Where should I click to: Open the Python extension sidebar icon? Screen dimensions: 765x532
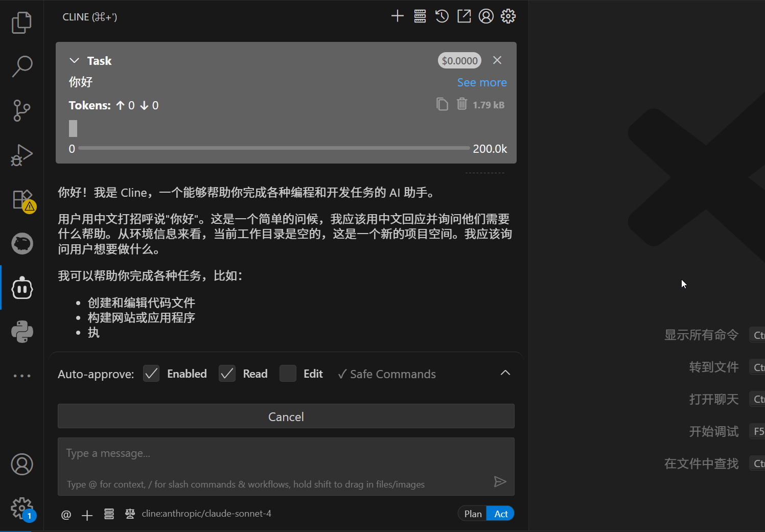click(x=22, y=332)
